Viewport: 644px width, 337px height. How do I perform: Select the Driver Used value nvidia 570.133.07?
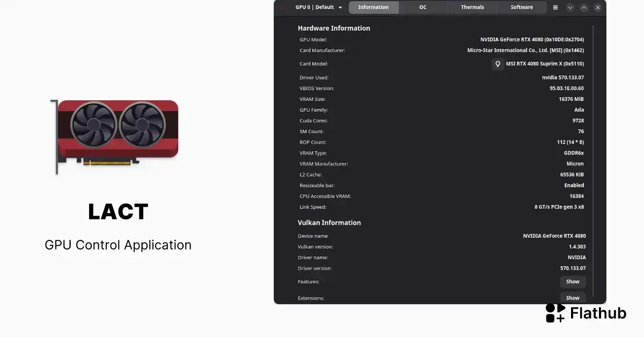point(563,78)
